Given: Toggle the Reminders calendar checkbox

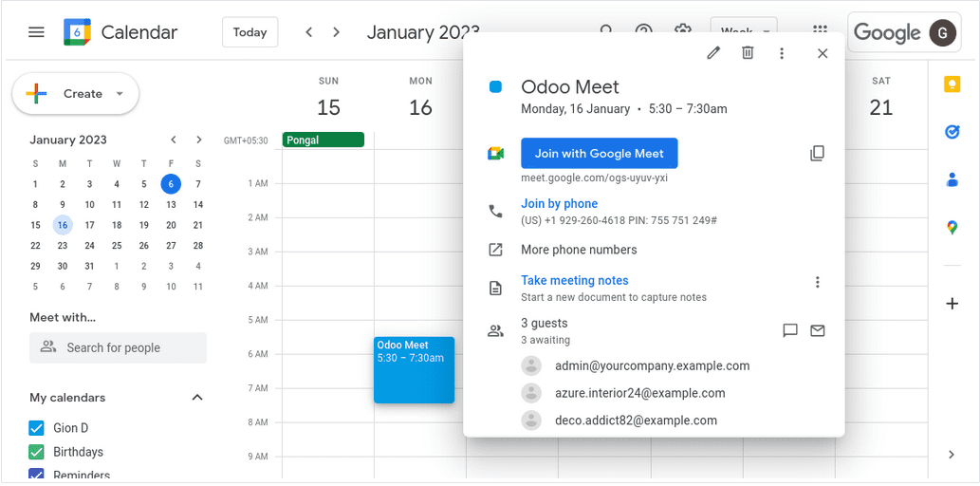Looking at the screenshot, I should (37, 475).
